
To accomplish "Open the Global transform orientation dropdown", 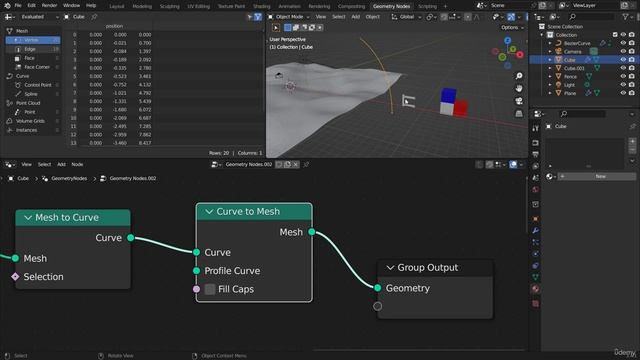I will coord(406,17).
